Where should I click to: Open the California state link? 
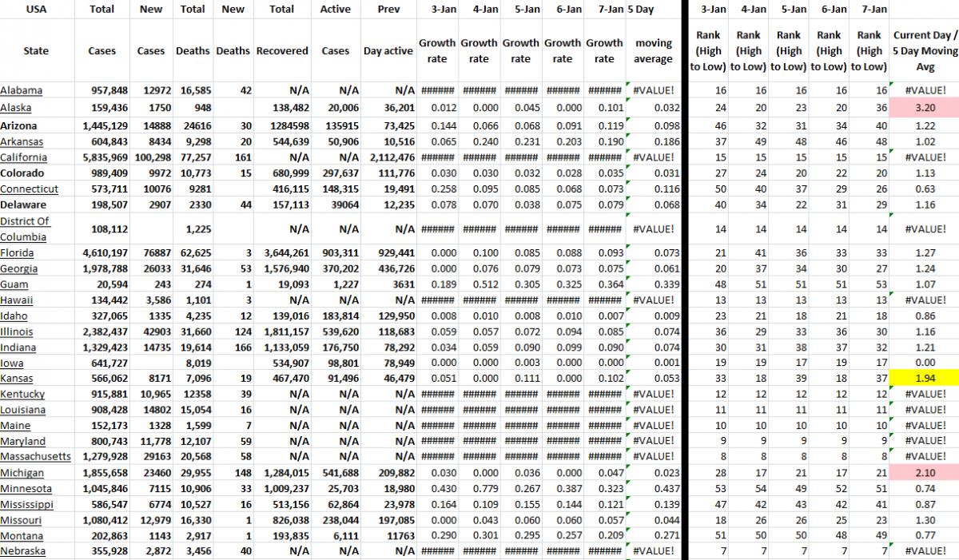click(24, 157)
